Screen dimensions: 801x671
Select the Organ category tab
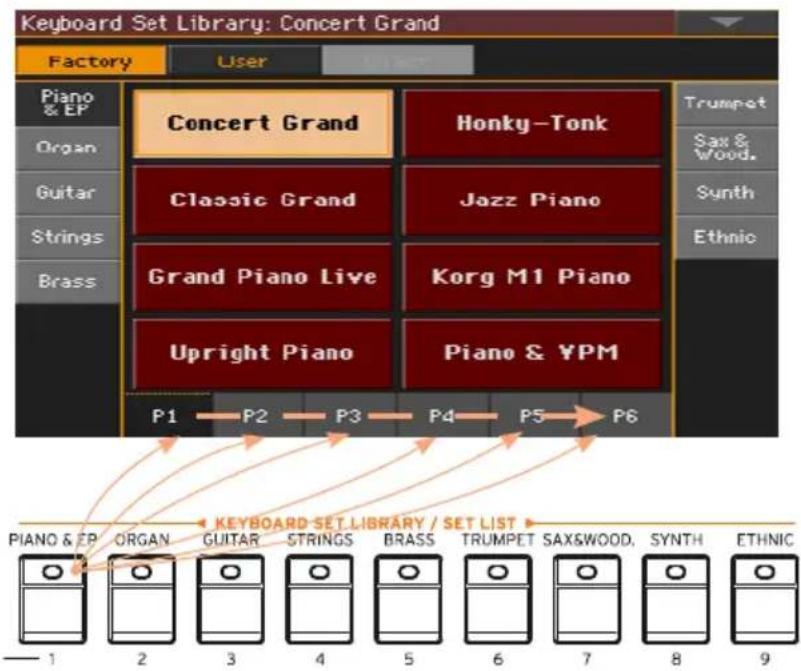coord(67,148)
